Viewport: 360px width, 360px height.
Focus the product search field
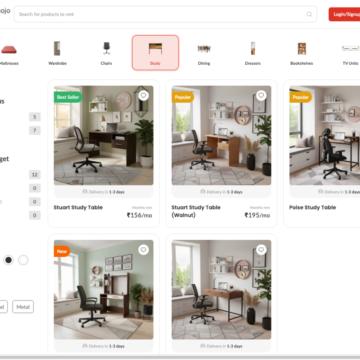coord(165,14)
